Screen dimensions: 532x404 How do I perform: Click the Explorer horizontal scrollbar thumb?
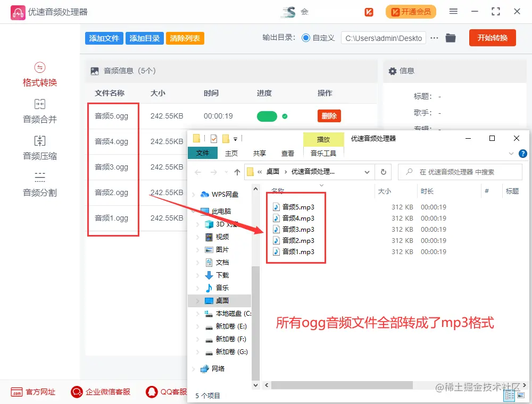pos(342,385)
